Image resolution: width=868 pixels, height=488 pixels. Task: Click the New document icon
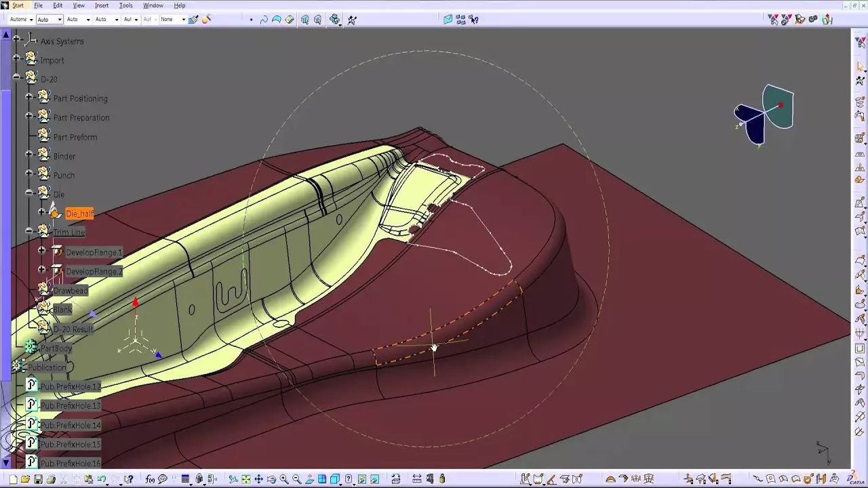pyautogui.click(x=13, y=479)
